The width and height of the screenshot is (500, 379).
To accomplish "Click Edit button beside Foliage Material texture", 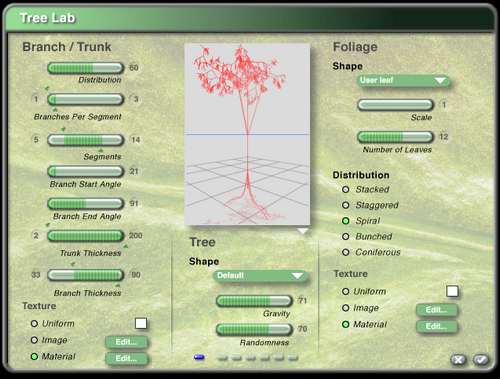I will click(x=437, y=326).
